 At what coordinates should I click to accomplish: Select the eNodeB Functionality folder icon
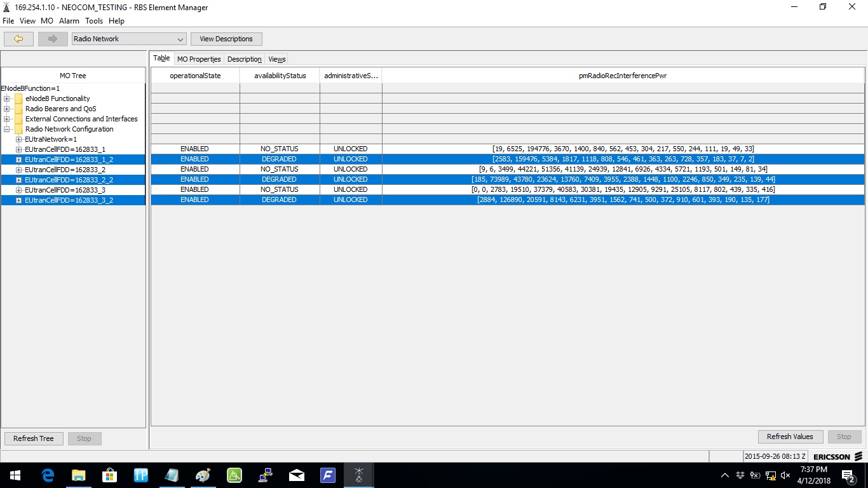(x=18, y=98)
